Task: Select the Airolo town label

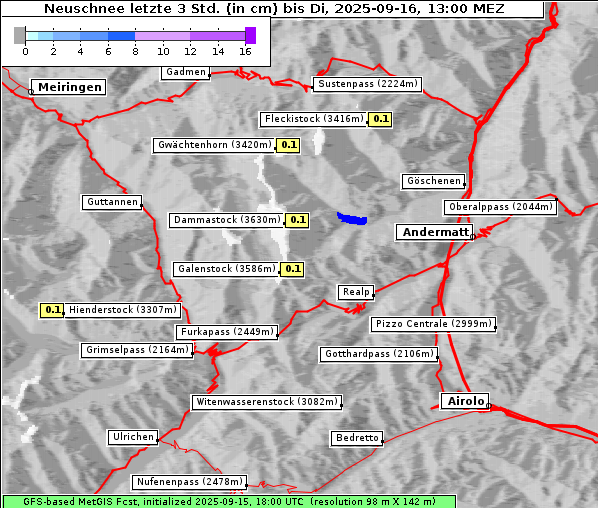Action: tap(465, 402)
